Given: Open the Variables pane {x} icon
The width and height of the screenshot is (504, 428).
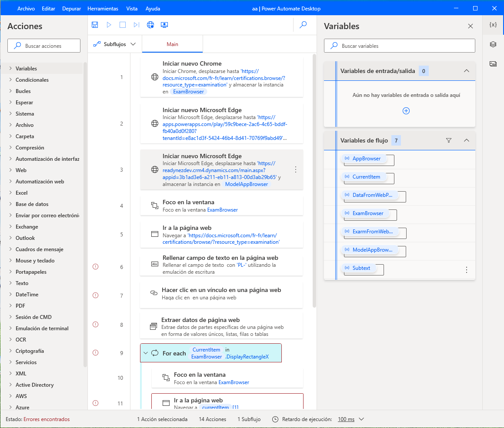Looking at the screenshot, I should (493, 25).
